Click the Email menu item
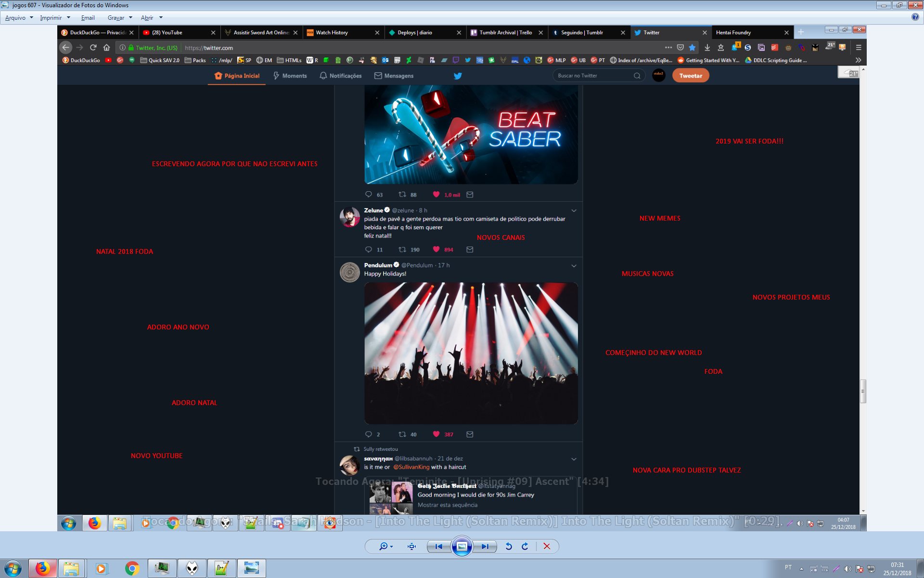Screen dimensions: 924x578 coord(88,18)
